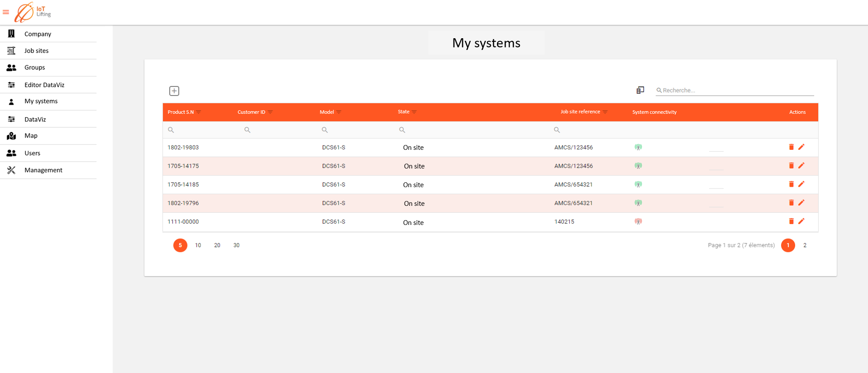Image resolution: width=868 pixels, height=373 pixels.
Task: Add a new system with plus icon
Action: click(x=174, y=91)
